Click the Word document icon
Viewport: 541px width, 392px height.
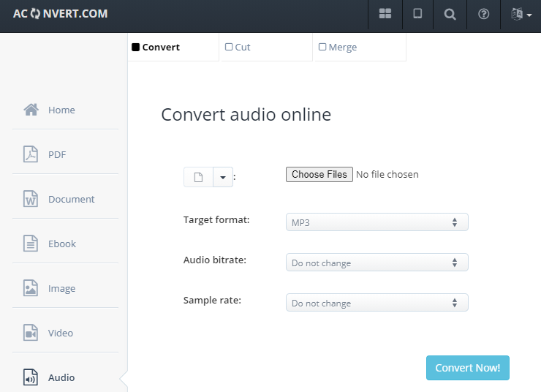(31, 199)
